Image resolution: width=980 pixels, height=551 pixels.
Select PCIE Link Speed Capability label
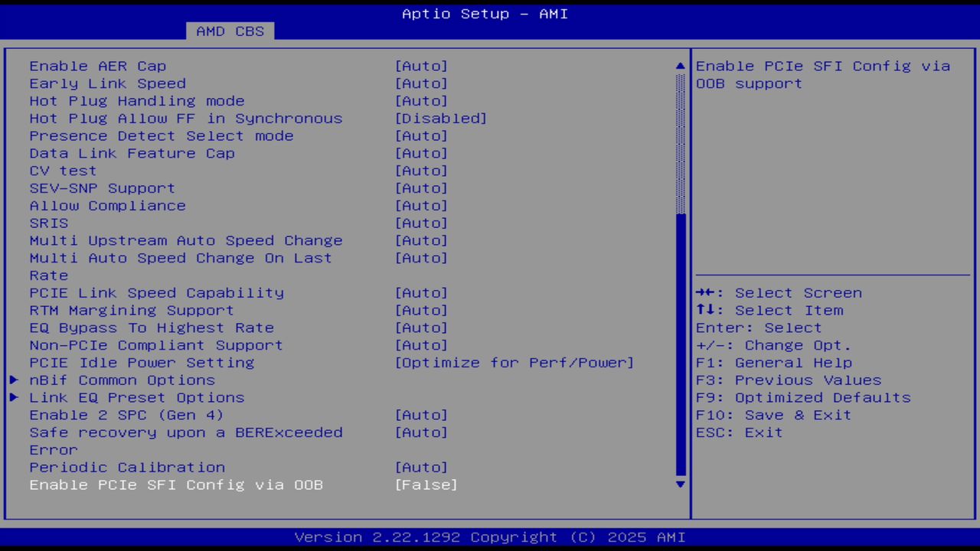(157, 292)
